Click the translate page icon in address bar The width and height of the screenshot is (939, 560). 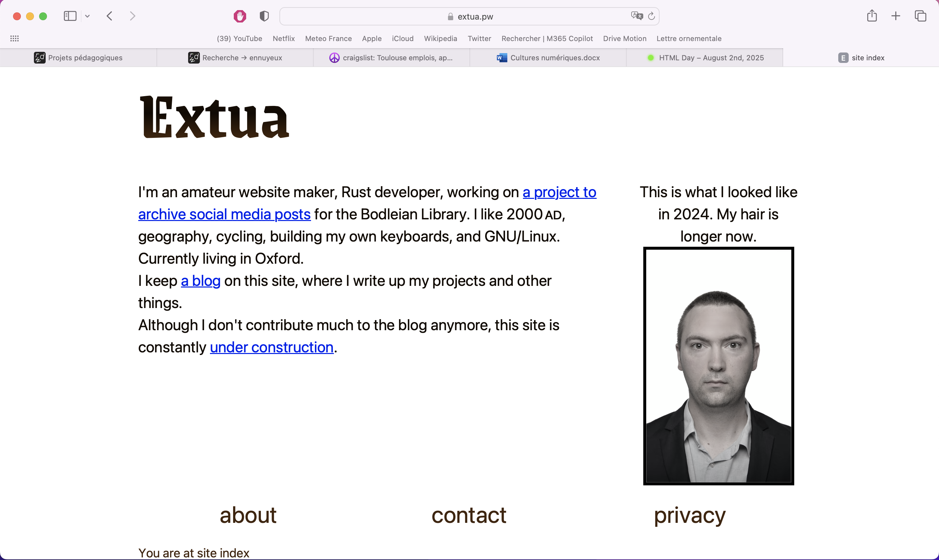[637, 16]
